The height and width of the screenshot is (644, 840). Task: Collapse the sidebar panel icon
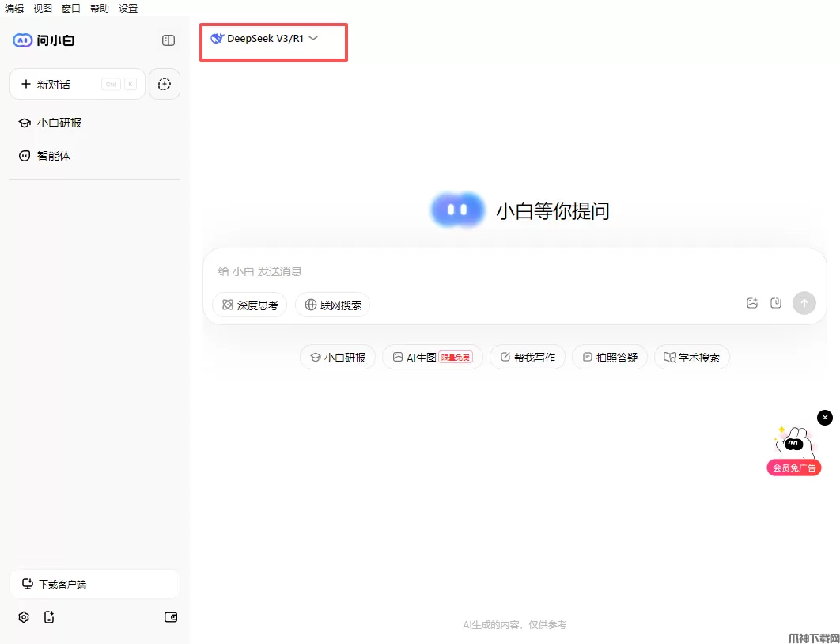(168, 40)
